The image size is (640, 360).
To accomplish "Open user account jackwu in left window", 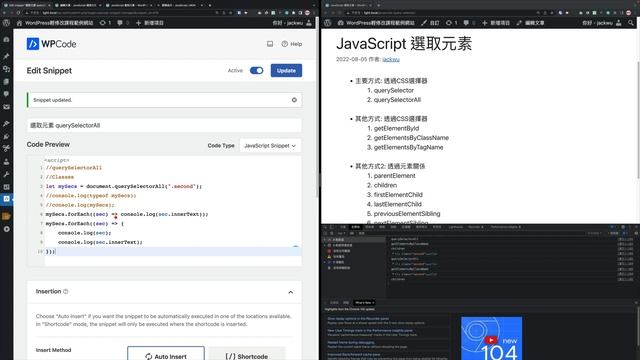I will click(292, 23).
